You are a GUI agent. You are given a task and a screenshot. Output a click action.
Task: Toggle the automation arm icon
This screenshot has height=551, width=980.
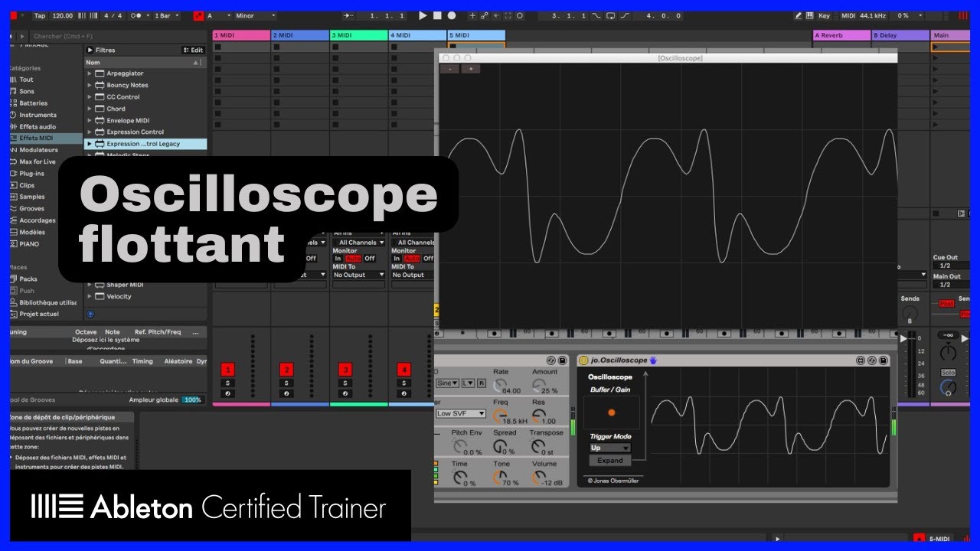(496, 15)
